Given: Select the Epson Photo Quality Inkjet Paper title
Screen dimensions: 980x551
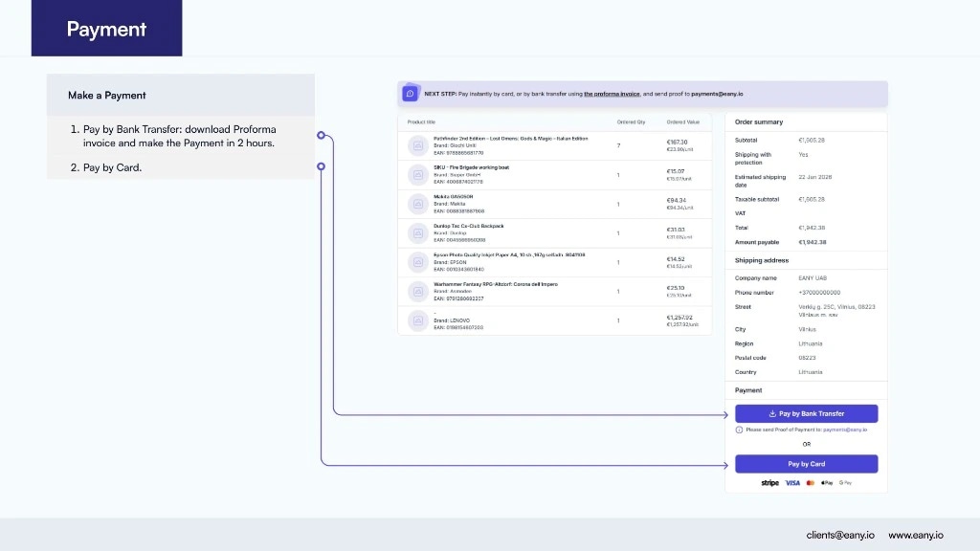Looking at the screenshot, I should 509,254.
